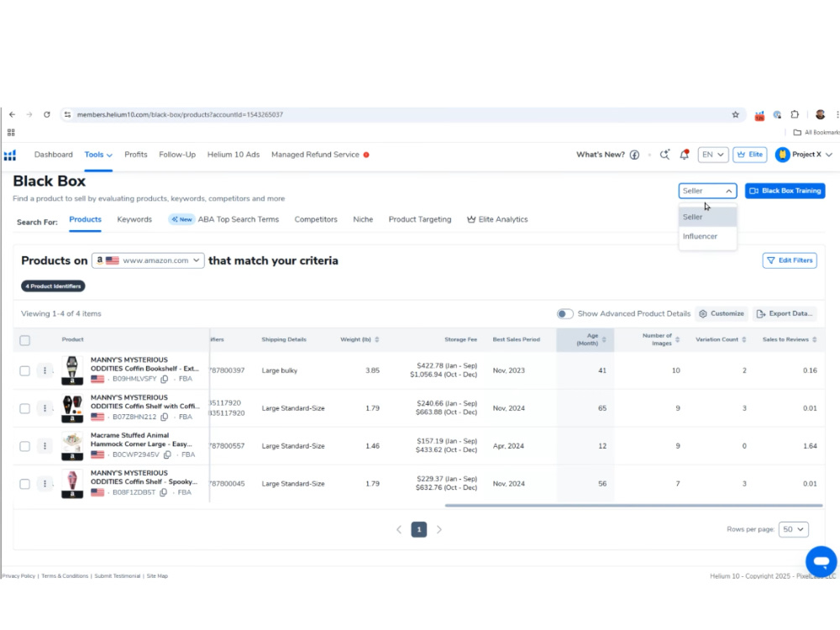Image resolution: width=840 pixels, height=630 pixels.
Task: Switch to Product Targeting tab
Action: tap(420, 219)
